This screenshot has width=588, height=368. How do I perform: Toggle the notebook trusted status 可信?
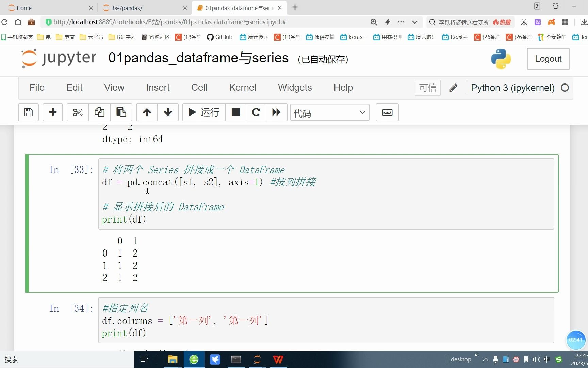pos(427,88)
